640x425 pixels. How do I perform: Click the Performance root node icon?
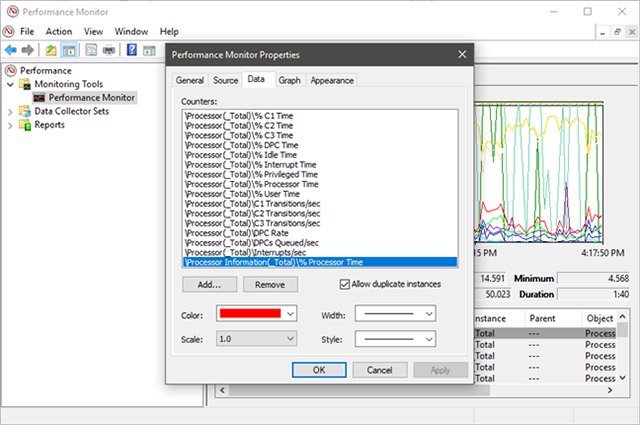tap(11, 71)
